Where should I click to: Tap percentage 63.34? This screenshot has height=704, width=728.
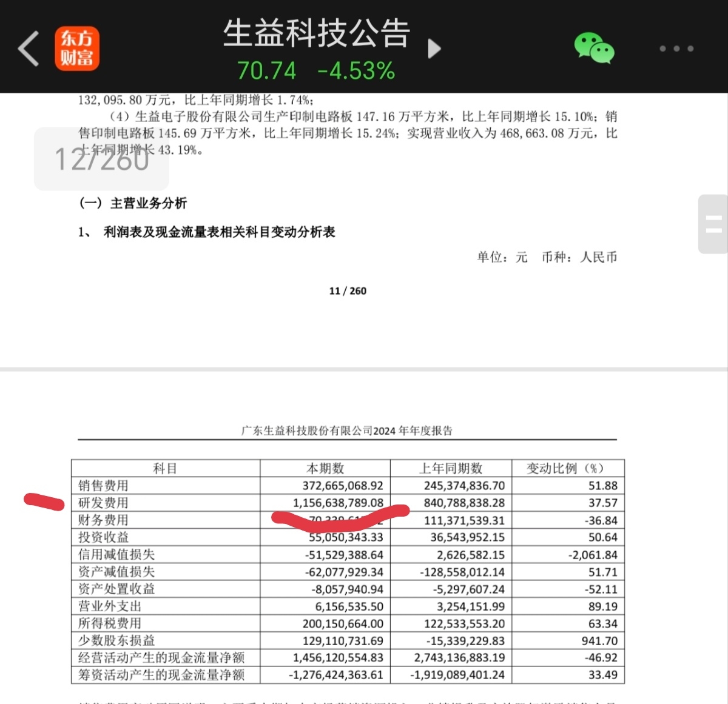pos(603,623)
